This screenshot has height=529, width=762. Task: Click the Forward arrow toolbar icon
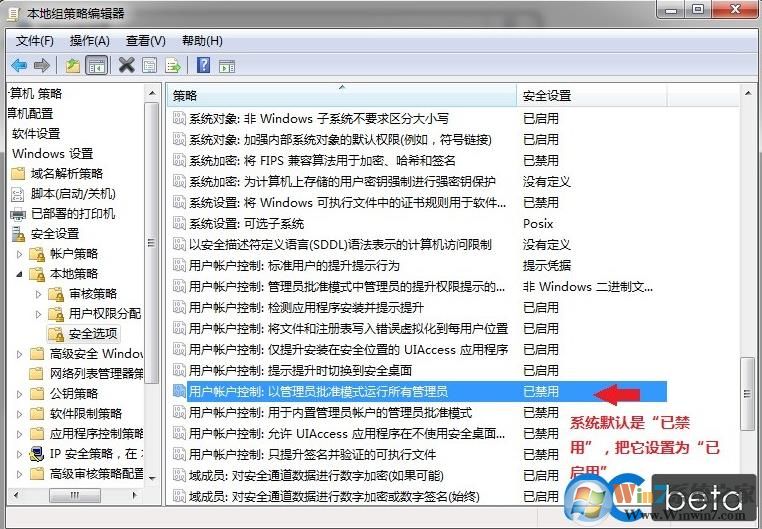(x=42, y=65)
